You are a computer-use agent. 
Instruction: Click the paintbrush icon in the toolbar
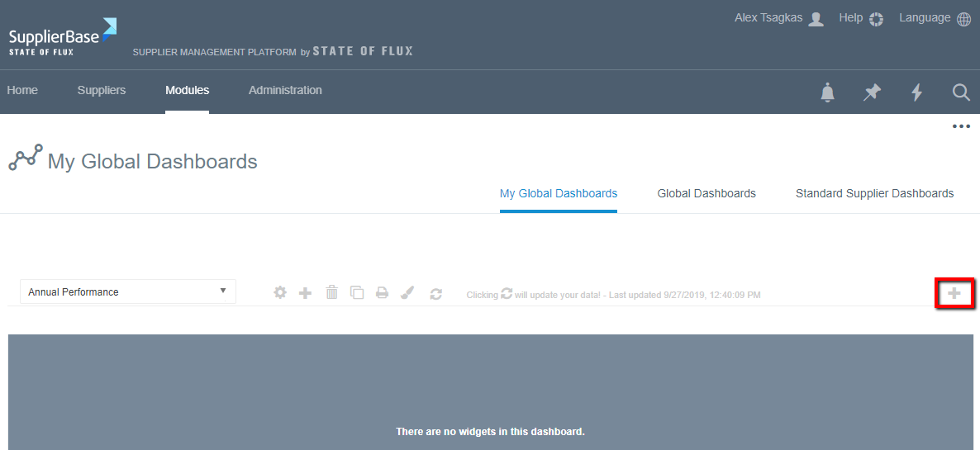pos(407,292)
